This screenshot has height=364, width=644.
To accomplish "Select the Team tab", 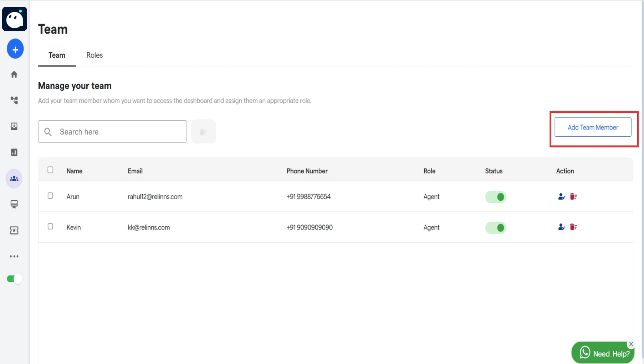I will [x=57, y=55].
